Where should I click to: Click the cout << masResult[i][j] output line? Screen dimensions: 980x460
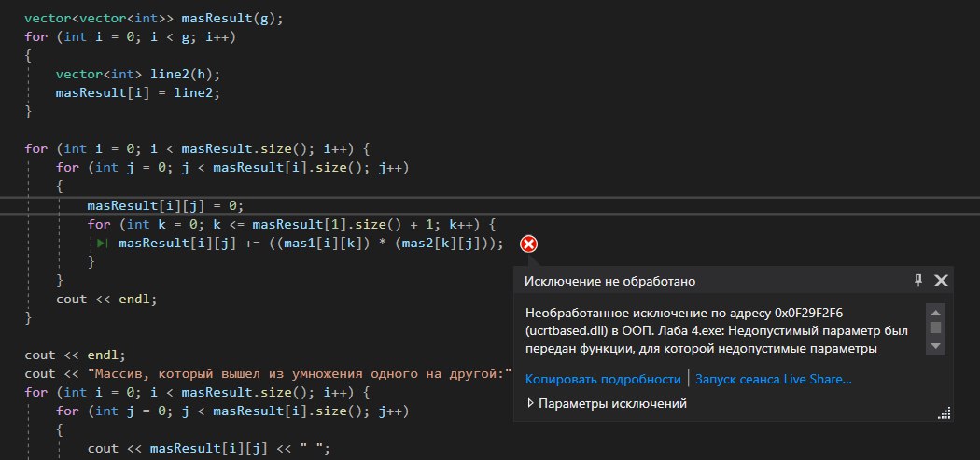(208, 449)
